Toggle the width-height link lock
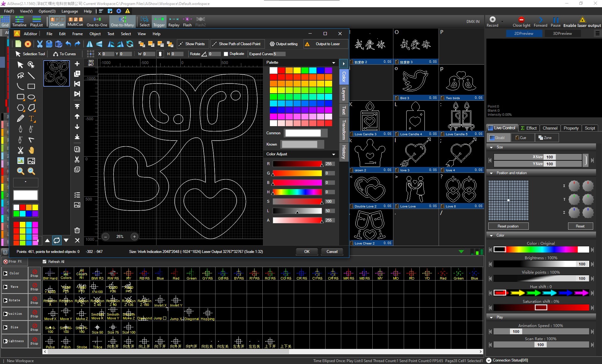Viewport: 602px width, 364px height. pos(160,54)
